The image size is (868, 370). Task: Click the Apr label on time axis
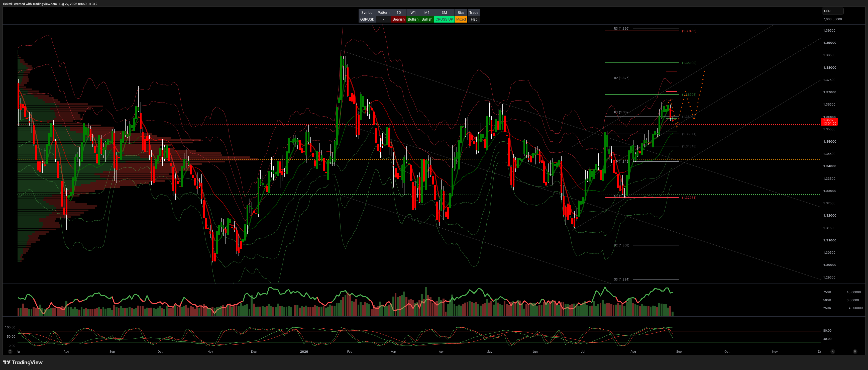click(x=442, y=351)
